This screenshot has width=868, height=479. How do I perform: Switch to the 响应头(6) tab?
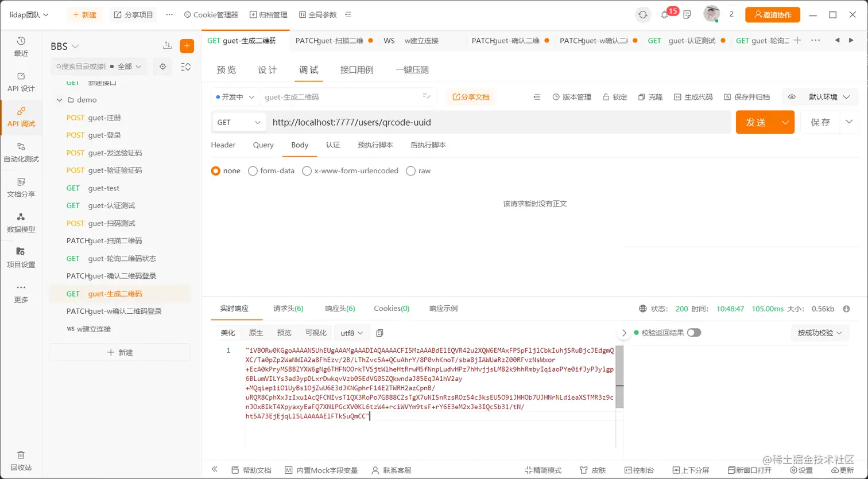(x=340, y=309)
